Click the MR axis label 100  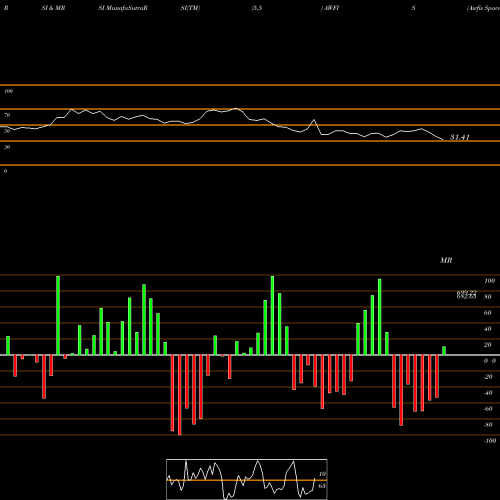coord(489,281)
